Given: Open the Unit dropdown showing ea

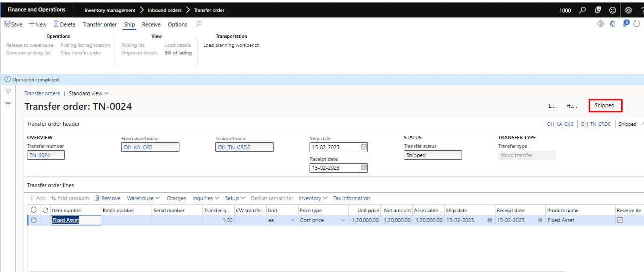Looking at the screenshot, I should (x=293, y=220).
